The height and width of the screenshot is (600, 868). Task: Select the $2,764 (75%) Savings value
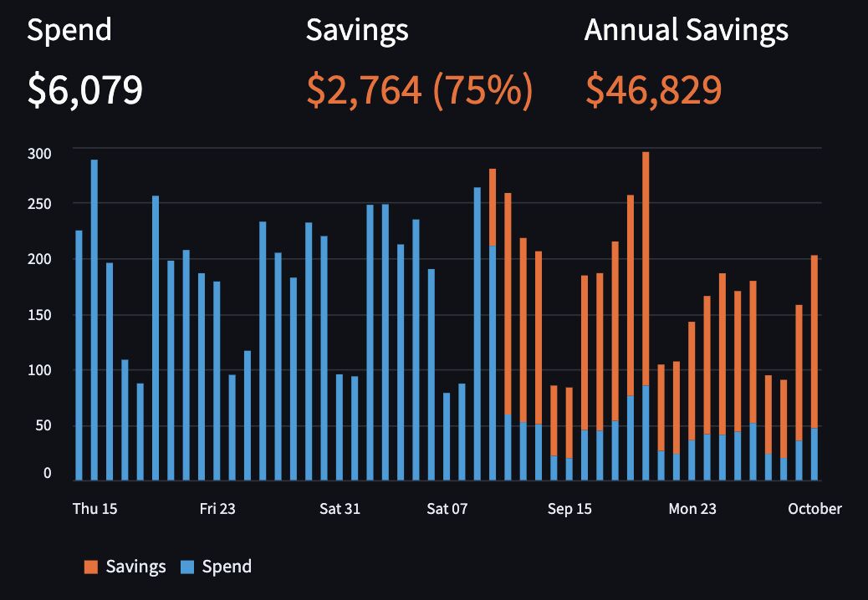[x=420, y=89]
